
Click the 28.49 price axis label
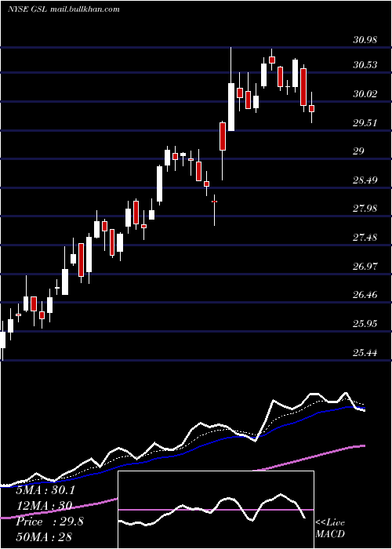365,180
